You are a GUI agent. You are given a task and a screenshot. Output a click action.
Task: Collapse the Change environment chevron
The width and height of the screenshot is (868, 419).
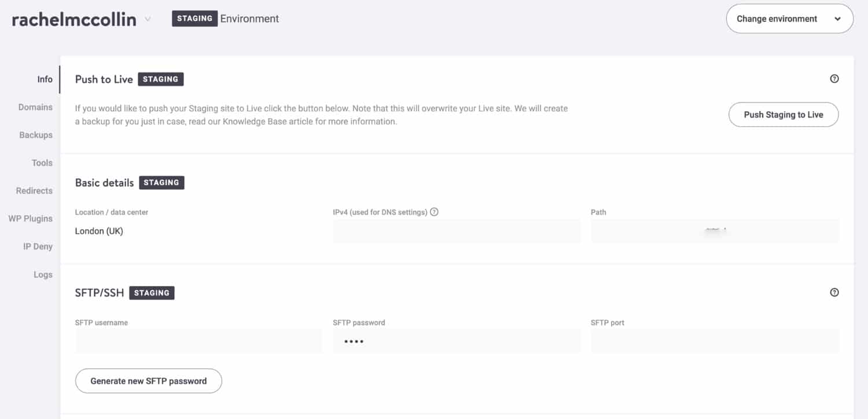(x=837, y=19)
